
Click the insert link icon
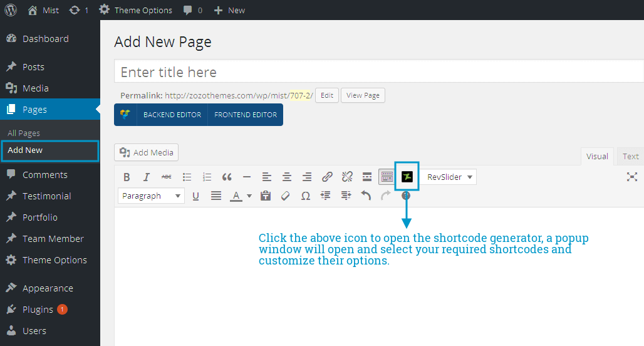point(327,177)
